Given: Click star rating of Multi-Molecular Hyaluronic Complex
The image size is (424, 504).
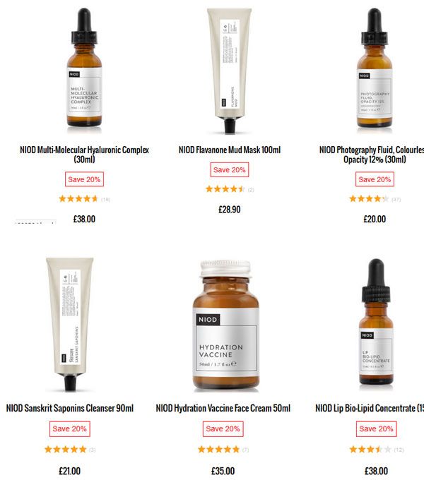Looking at the screenshot, I should tap(78, 199).
